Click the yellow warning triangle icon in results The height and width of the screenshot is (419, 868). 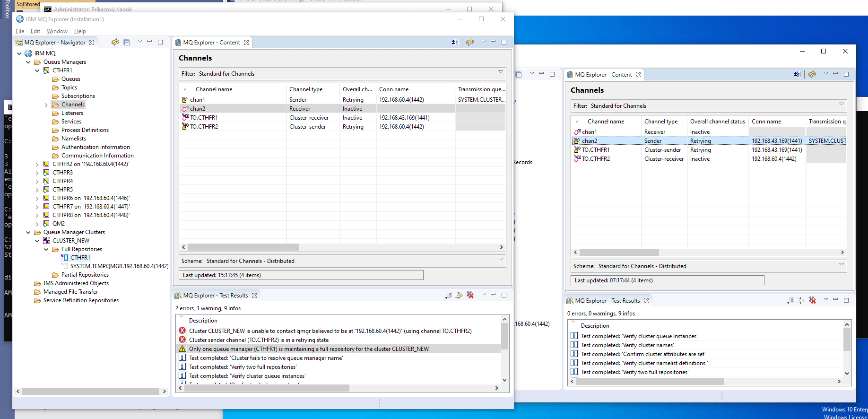(x=182, y=349)
